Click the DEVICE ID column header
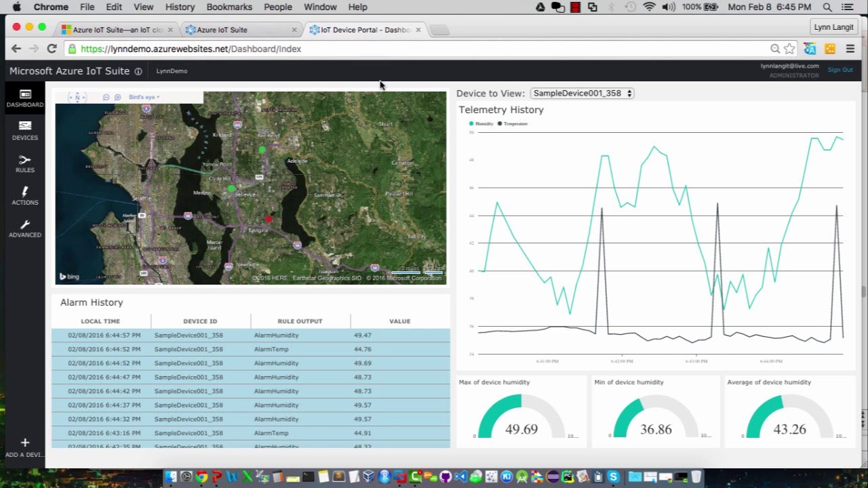The image size is (868, 488). click(200, 321)
